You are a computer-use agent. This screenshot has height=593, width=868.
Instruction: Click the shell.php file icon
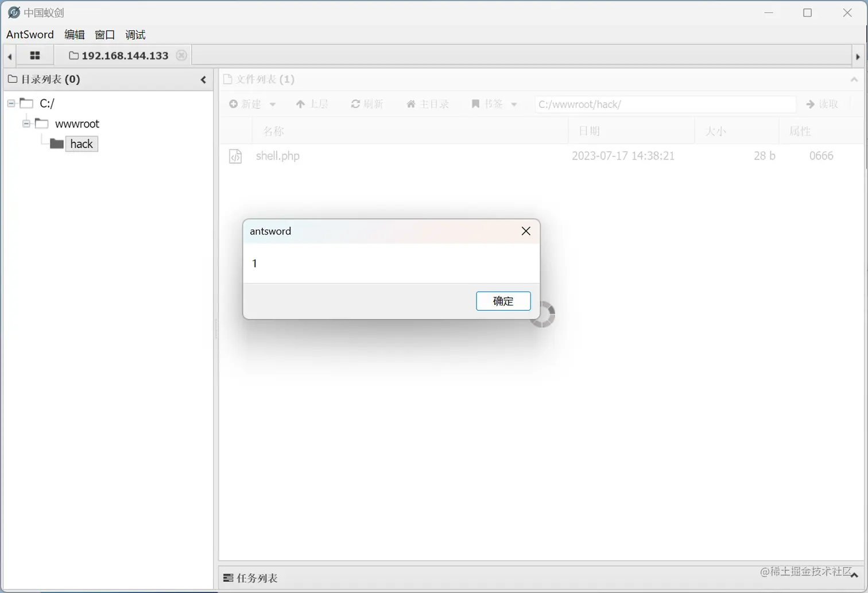[x=235, y=156]
